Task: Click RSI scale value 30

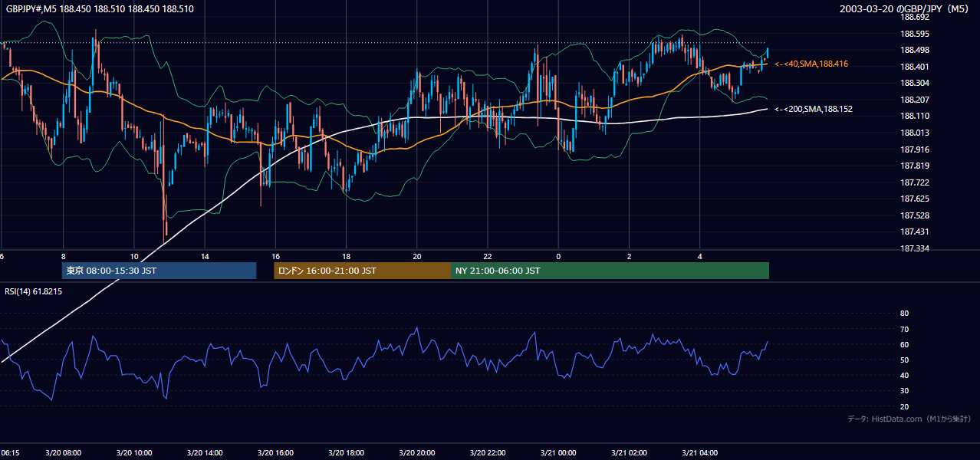Action: point(904,391)
